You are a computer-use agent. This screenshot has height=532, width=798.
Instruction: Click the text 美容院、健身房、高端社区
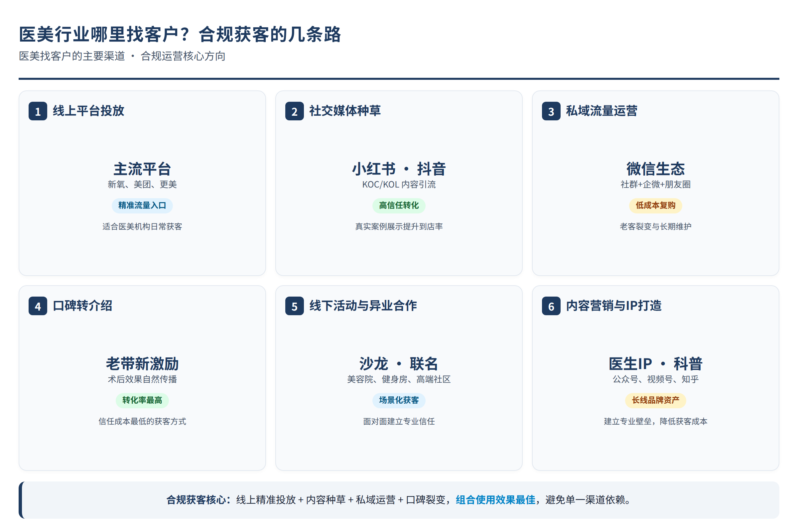click(399, 379)
